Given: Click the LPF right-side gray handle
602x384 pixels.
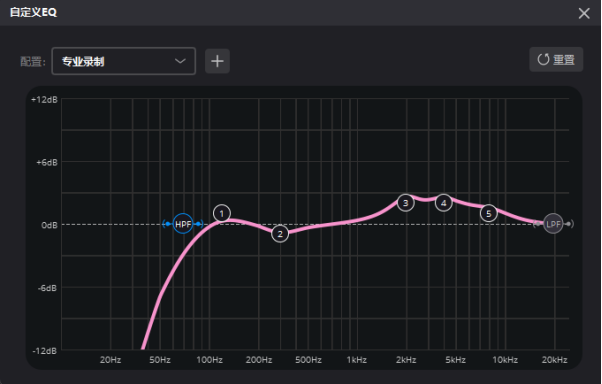Looking at the screenshot, I should (569, 224).
